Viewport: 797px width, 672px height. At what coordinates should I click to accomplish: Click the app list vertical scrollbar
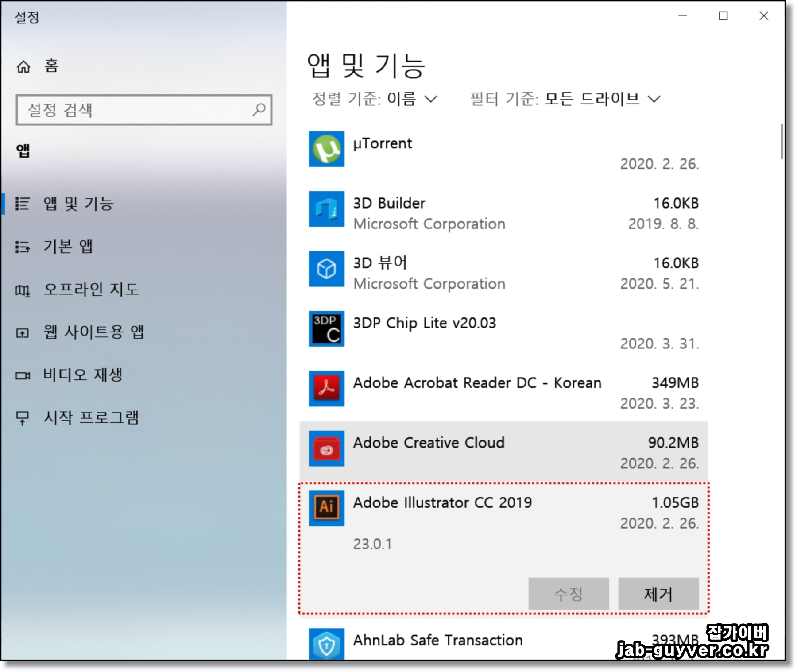click(782, 142)
